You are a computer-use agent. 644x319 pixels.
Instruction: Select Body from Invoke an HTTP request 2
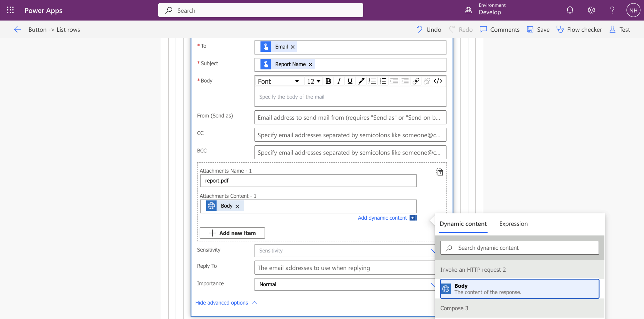(519, 289)
